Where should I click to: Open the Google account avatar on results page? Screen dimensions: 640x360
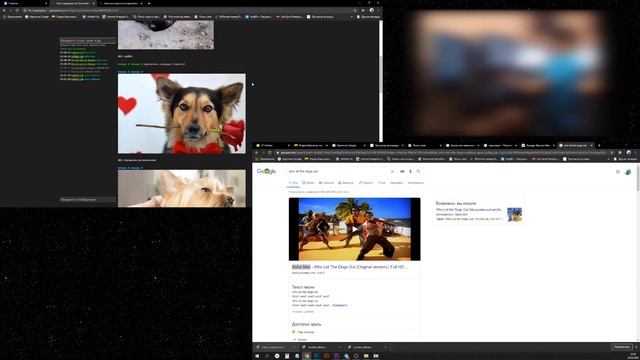[x=628, y=172]
